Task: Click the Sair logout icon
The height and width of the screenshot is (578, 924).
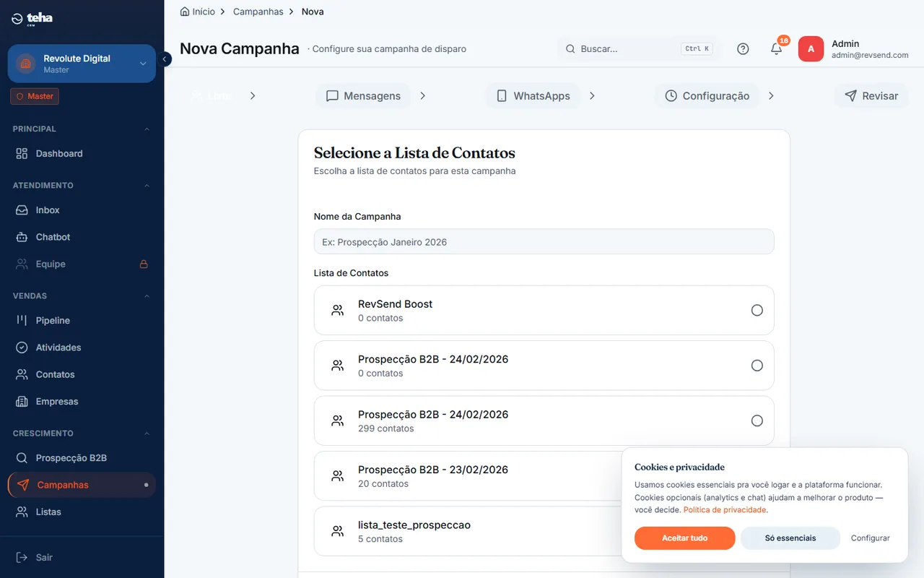Action: 22,557
